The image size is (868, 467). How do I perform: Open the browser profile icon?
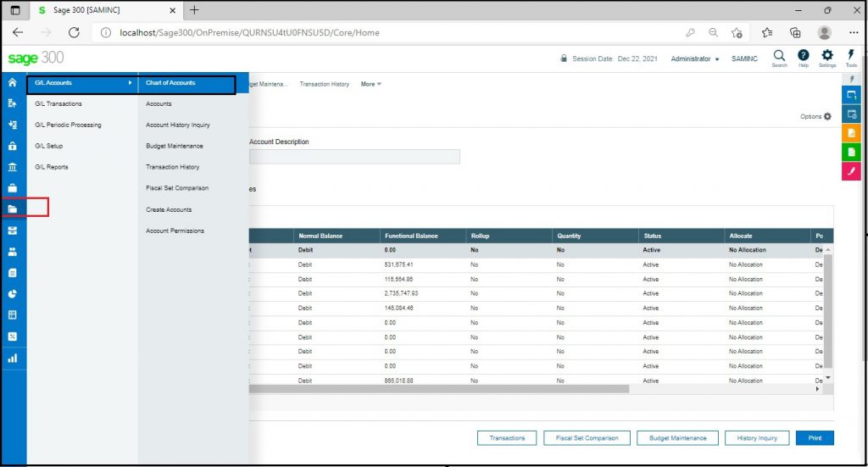click(824, 33)
